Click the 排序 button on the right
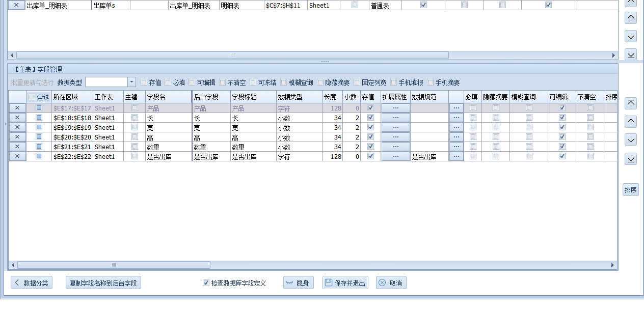Viewport: 644px width, 309px height. pyautogui.click(x=630, y=190)
